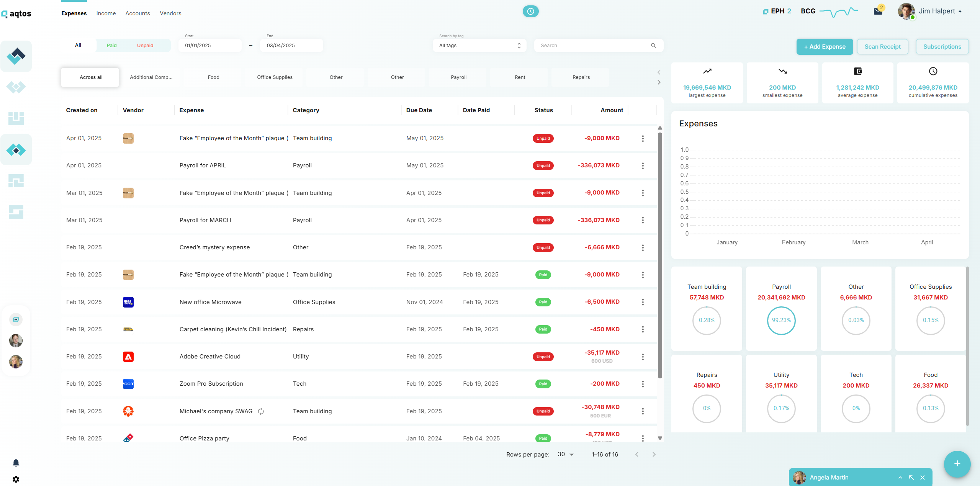Click the search magnifier icon
Viewport: 980px width, 486px height.
point(653,46)
